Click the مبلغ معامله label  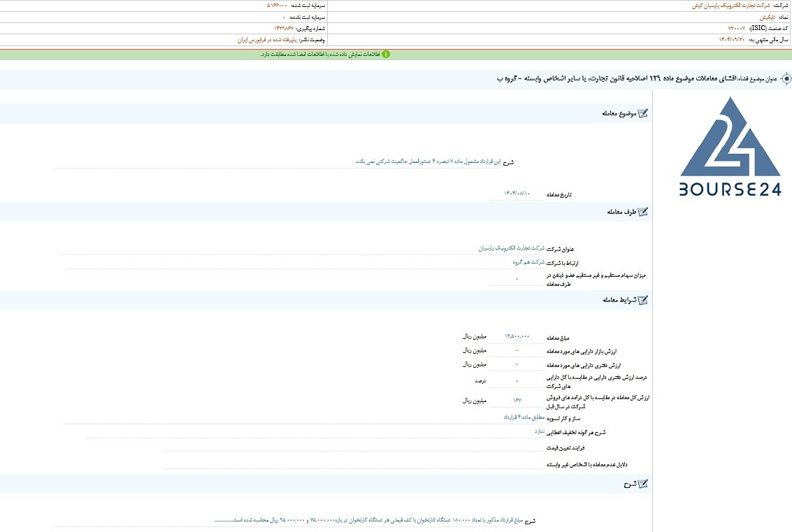(558, 338)
